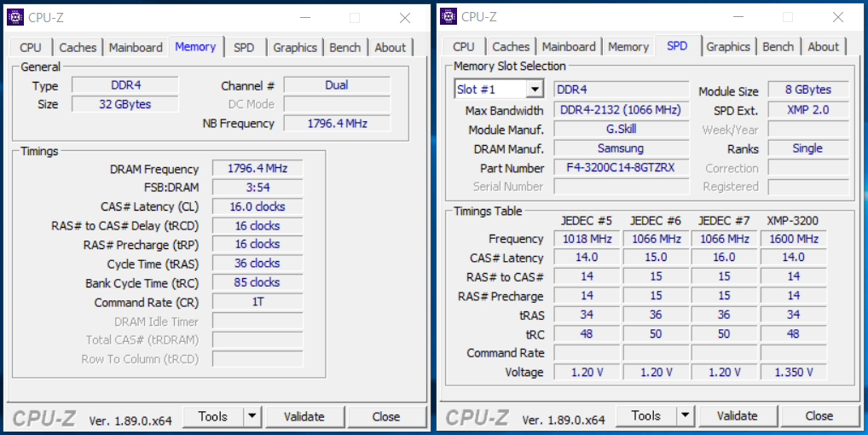
Task: Minimize the right CPU-Z window
Action: [738, 17]
